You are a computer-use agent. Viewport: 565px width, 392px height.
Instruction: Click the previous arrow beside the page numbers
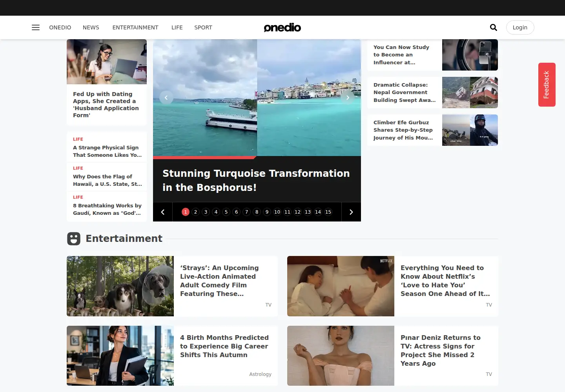click(163, 212)
